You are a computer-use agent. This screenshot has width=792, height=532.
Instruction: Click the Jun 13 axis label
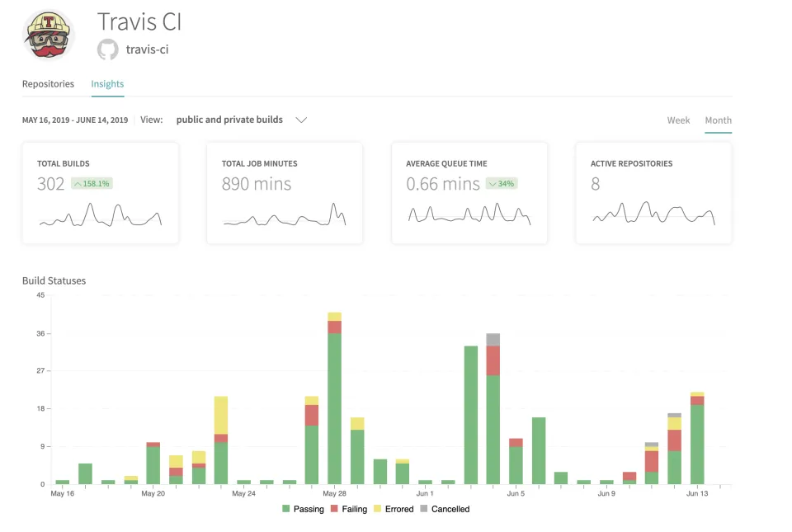[x=697, y=493]
